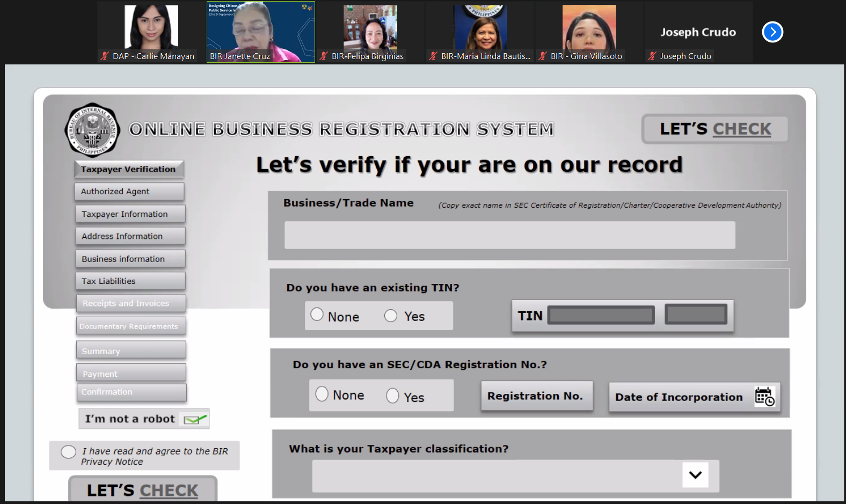Select None for SEC/CDA Registration No.

point(322,394)
